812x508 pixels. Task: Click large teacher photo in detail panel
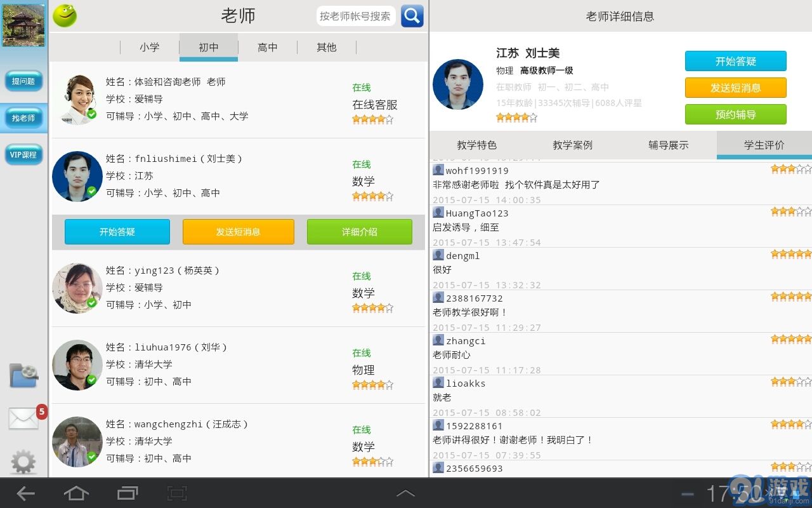click(x=458, y=84)
